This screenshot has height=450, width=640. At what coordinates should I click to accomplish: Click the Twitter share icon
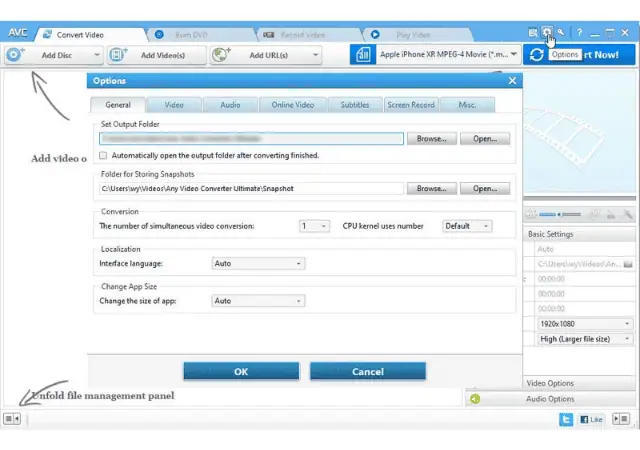[566, 419]
